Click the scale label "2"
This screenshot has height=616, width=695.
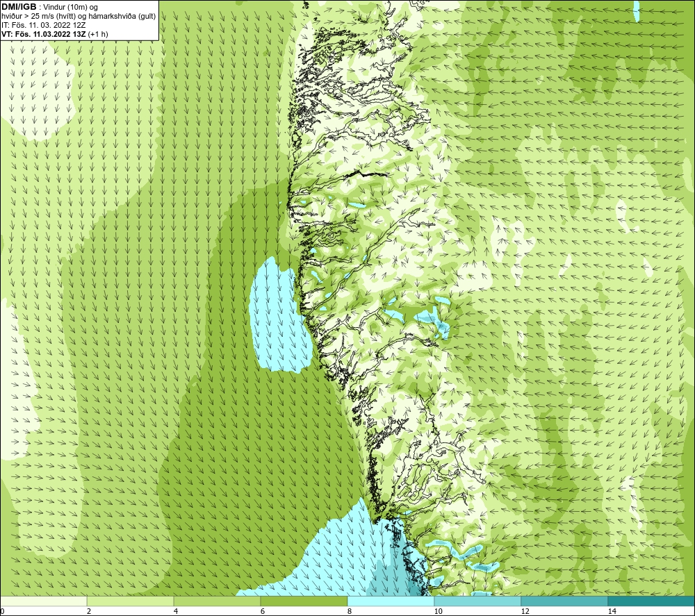pyautogui.click(x=89, y=611)
